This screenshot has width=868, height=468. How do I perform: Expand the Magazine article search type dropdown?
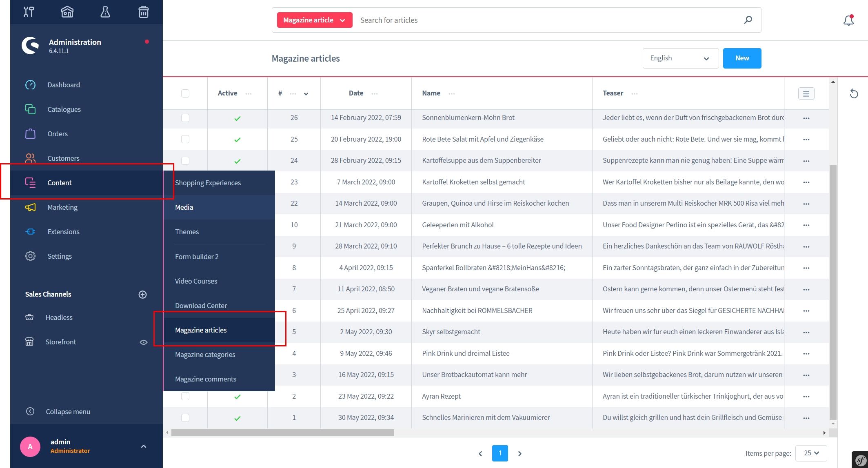(314, 20)
